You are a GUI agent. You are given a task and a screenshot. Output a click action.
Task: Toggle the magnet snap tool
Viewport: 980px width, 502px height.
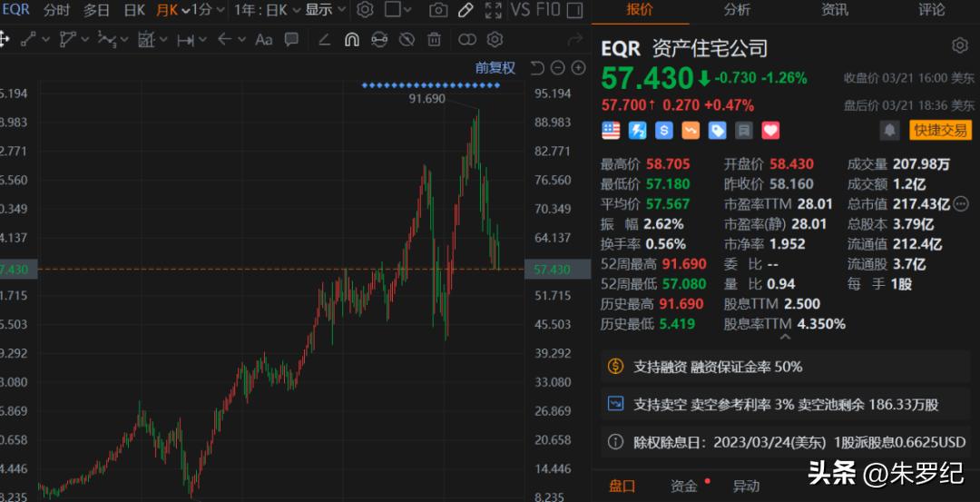pos(352,40)
